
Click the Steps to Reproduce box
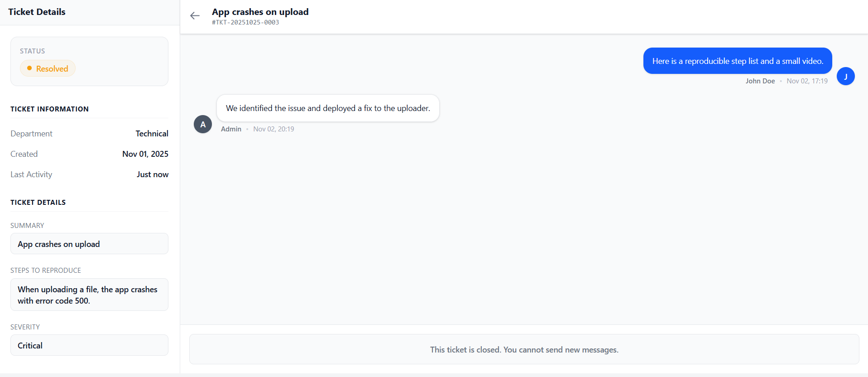[x=89, y=295]
